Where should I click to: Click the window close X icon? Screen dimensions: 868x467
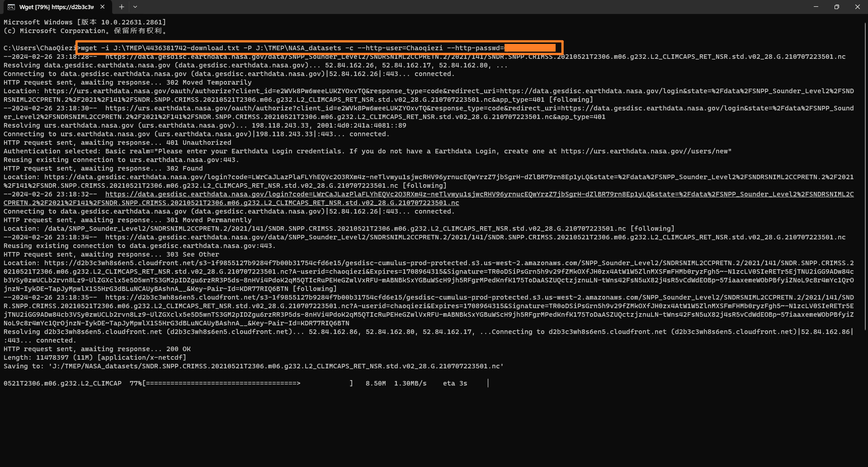(x=858, y=7)
